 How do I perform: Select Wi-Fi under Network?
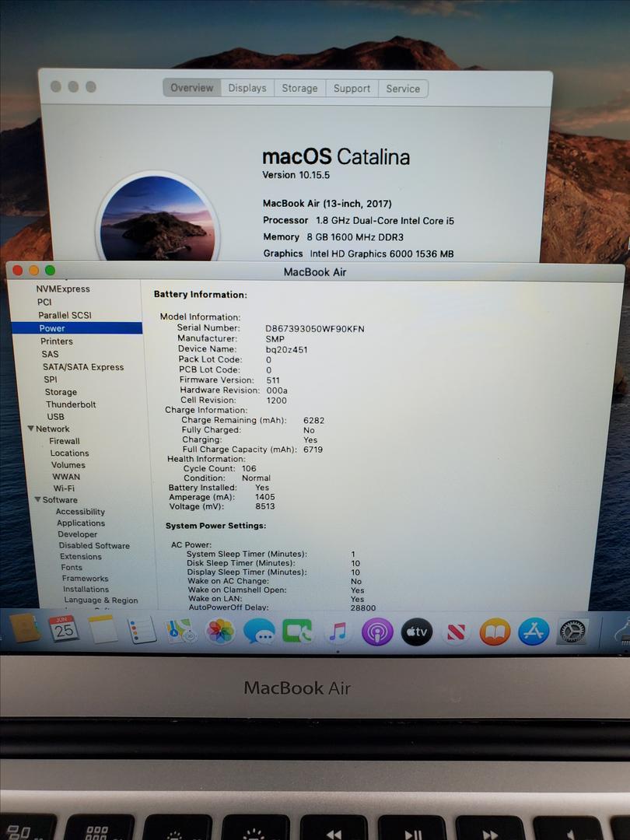64,488
